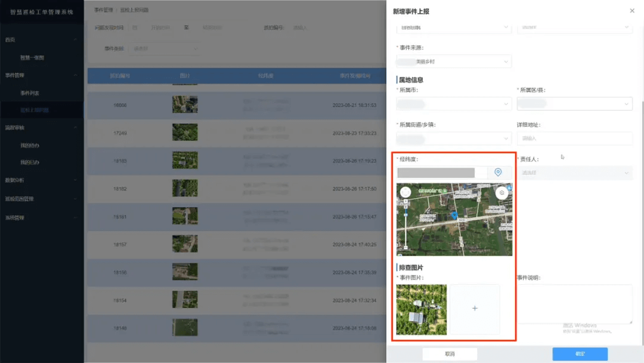The height and width of the screenshot is (363, 644).
Task: Click the 事件发现时间 column header
Action: [355, 76]
